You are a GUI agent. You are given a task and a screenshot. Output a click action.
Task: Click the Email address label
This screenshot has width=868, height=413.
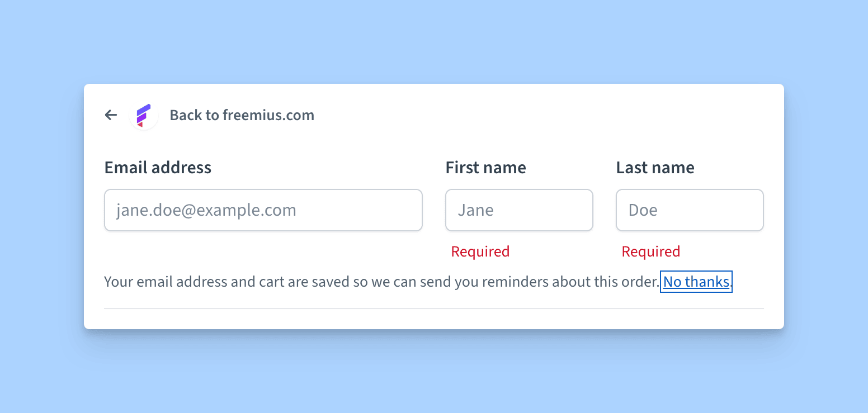point(158,168)
